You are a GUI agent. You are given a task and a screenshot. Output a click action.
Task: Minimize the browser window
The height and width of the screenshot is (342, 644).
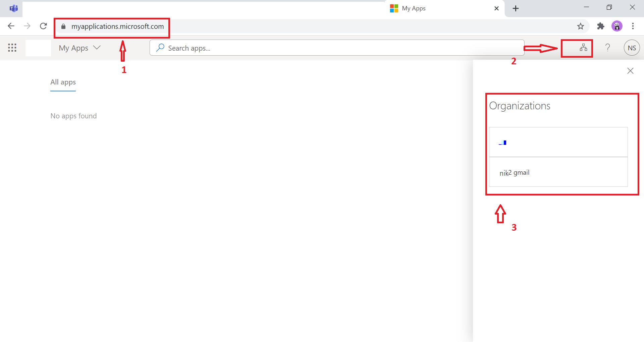point(586,7)
